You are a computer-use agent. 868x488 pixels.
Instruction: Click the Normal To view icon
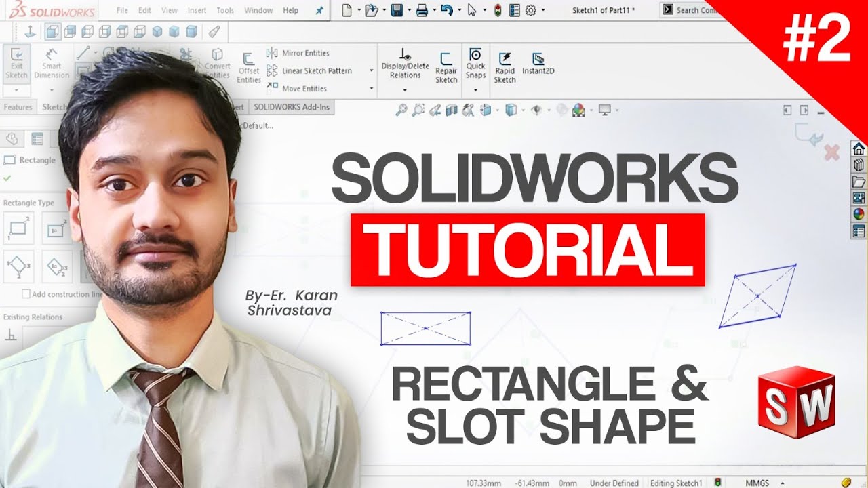[30, 31]
